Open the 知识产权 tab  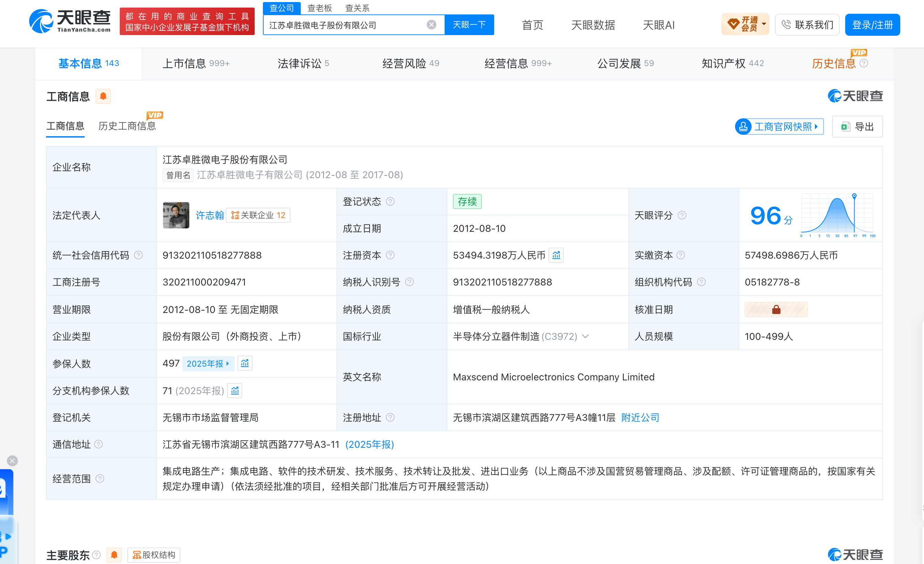point(733,63)
